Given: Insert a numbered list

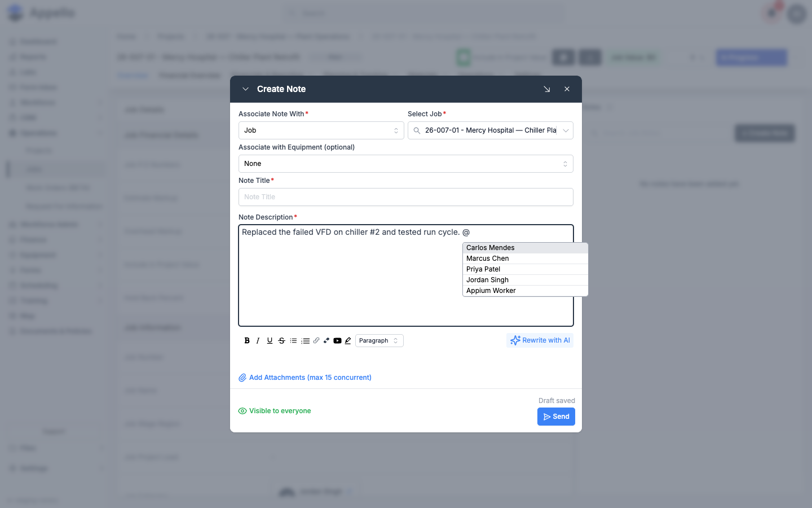Looking at the screenshot, I should pos(305,341).
